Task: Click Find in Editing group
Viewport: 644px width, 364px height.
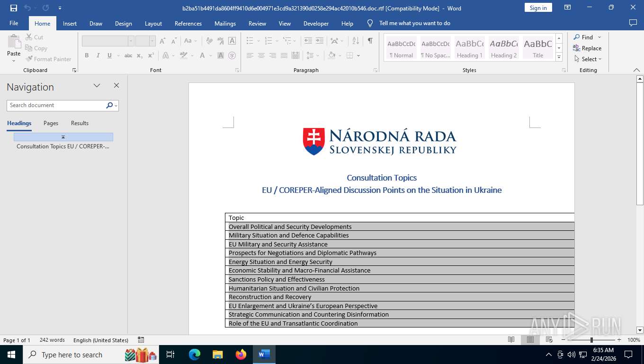Action: click(583, 37)
